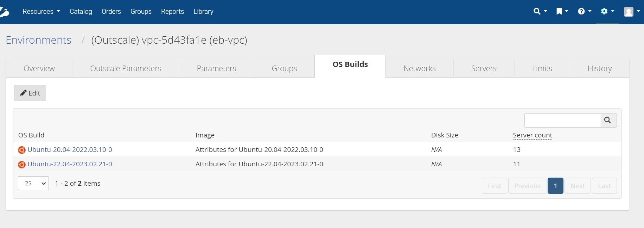The height and width of the screenshot is (228, 644).
Task: Click Ubuntu icon next to Ubuntu-22.04 build
Action: point(21,165)
